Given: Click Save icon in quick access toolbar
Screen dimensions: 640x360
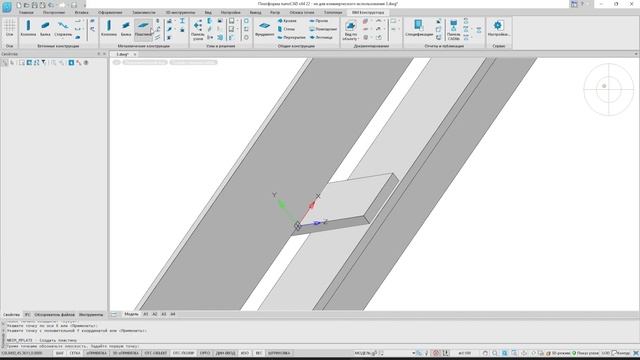Looking at the screenshot, I should pos(34,5).
